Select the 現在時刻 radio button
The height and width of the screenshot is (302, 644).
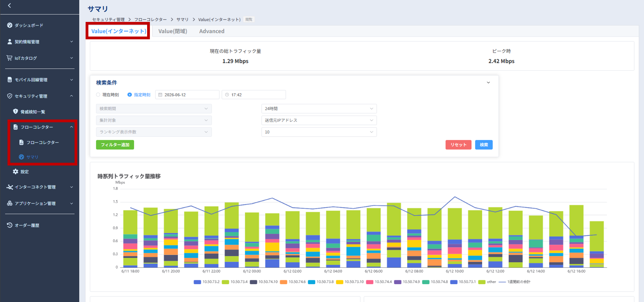click(98, 95)
